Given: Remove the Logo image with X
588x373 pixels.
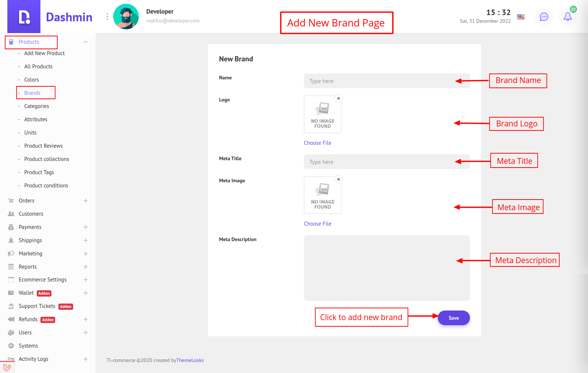Looking at the screenshot, I should click(x=338, y=98).
